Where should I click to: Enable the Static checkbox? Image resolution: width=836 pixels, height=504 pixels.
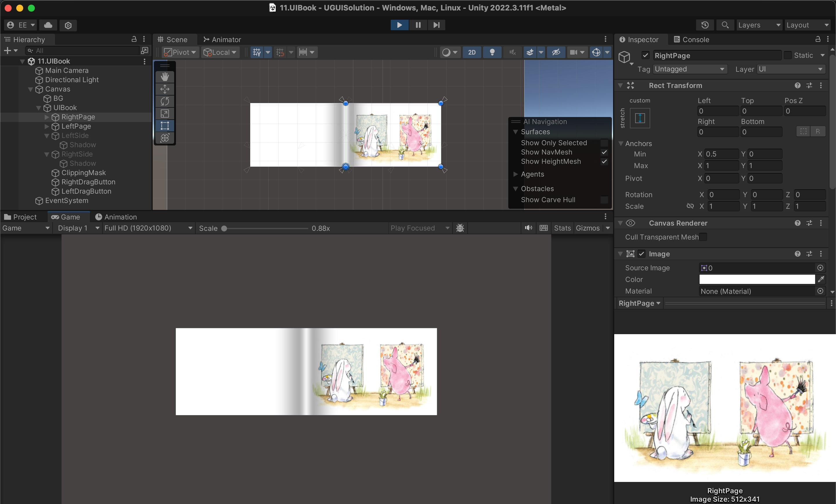point(788,55)
